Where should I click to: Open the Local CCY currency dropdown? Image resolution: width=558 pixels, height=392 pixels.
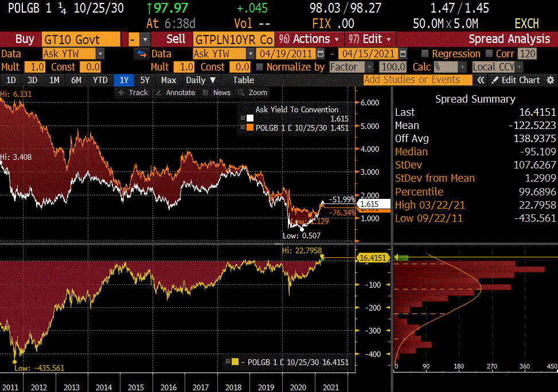520,67
